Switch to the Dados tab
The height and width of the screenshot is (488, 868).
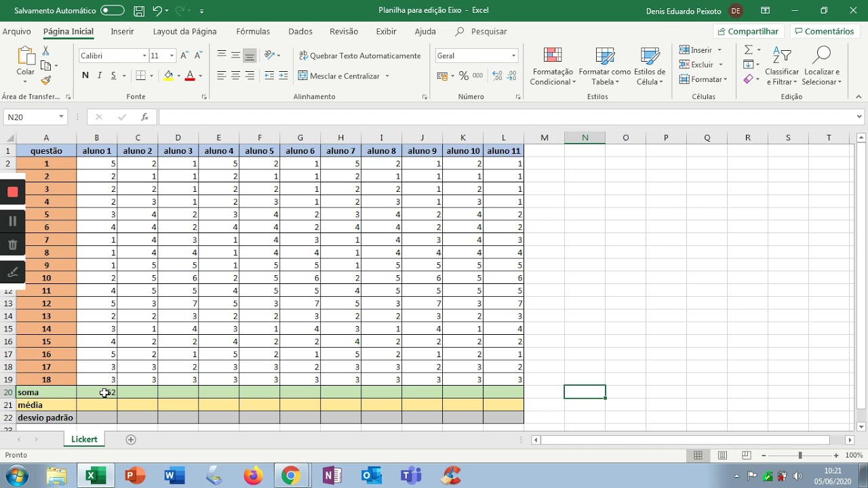pyautogui.click(x=300, y=31)
